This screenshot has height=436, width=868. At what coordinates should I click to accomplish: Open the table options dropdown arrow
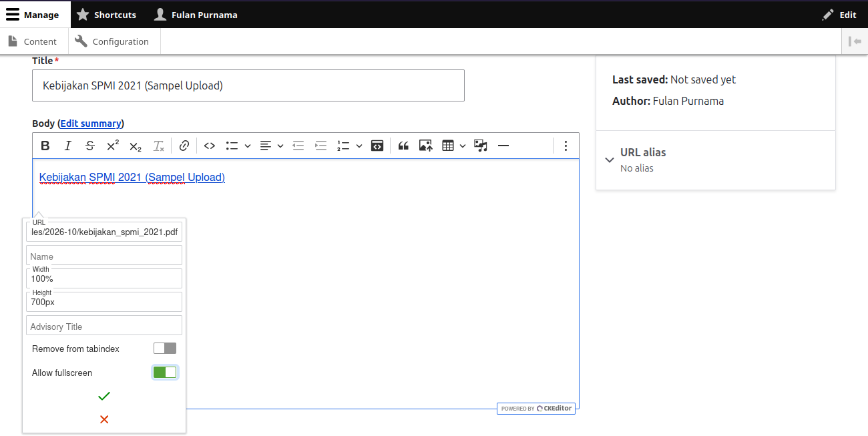pos(462,146)
